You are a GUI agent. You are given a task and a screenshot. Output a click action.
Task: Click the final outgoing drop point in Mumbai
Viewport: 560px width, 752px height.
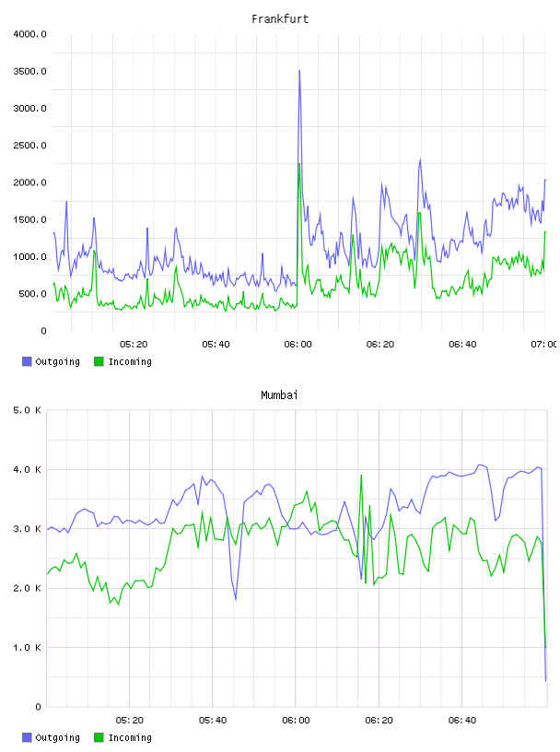pyautogui.click(x=545, y=680)
